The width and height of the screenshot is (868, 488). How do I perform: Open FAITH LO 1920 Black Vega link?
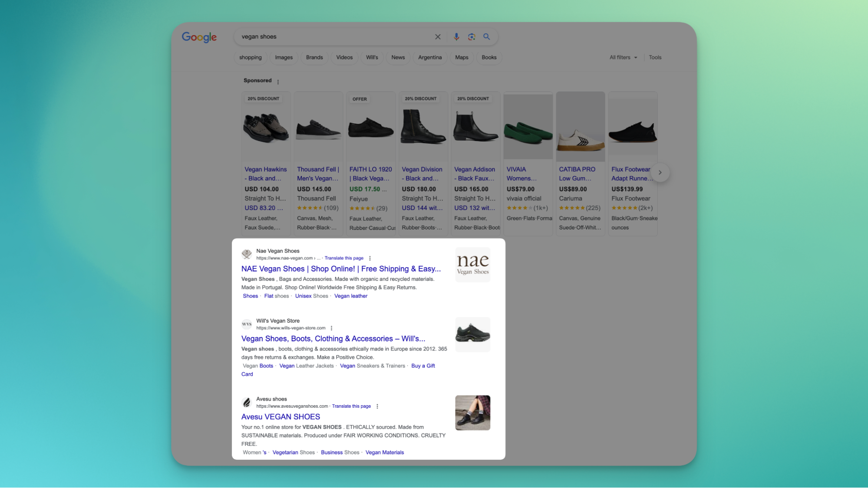(371, 174)
